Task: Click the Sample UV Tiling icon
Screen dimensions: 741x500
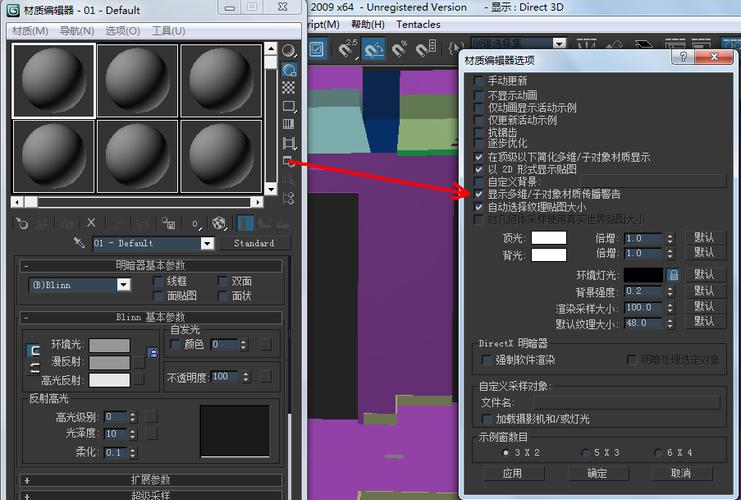Action: click(x=289, y=106)
